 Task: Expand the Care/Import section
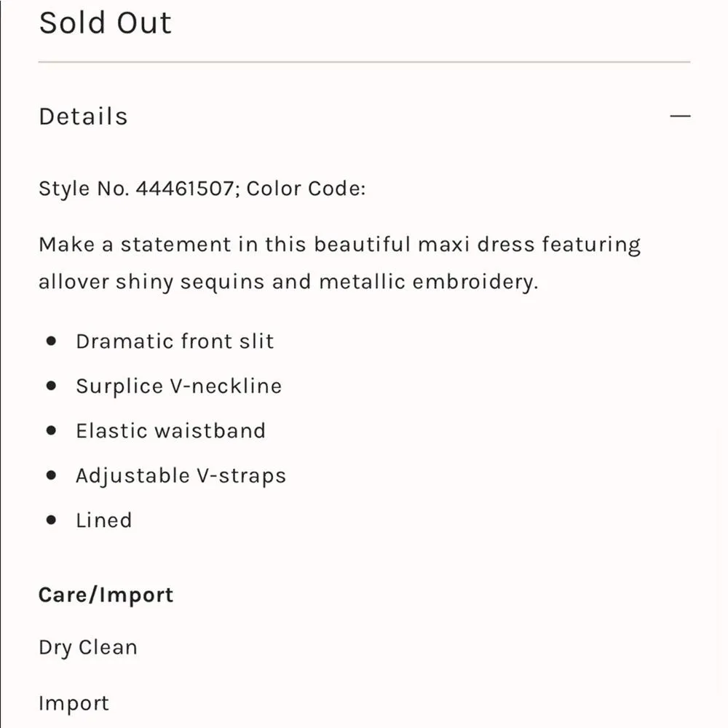tap(106, 595)
